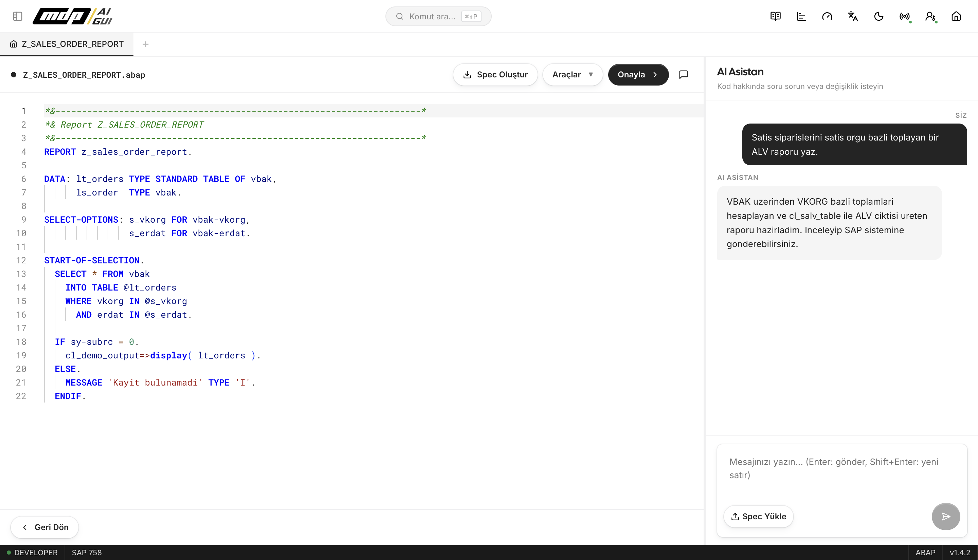
Task: Click the IF sy-subrc = 0 line
Action: pyautogui.click(x=96, y=341)
